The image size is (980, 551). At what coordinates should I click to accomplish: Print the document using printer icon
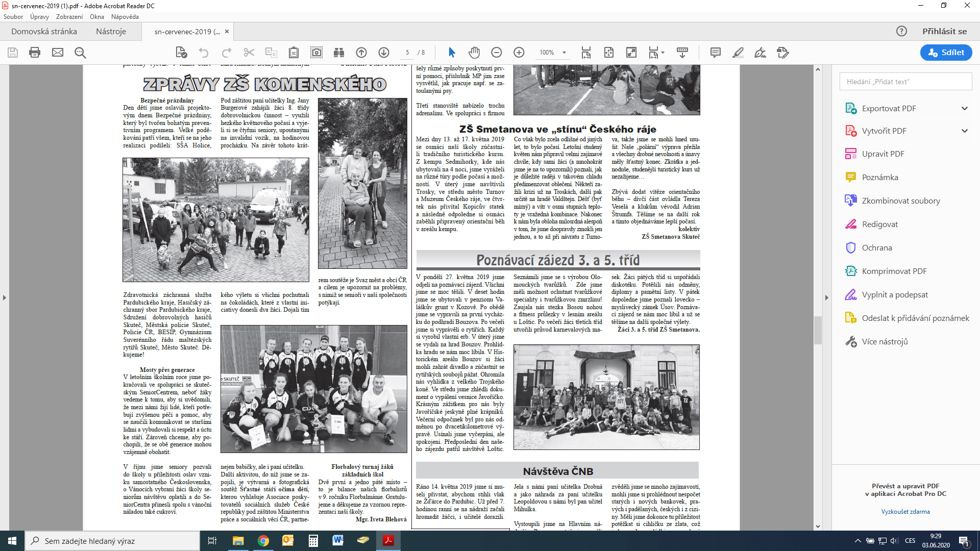coord(35,53)
